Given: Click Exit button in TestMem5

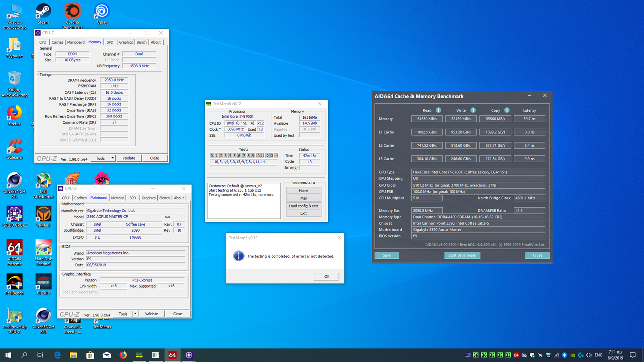Looking at the screenshot, I should point(303,213).
